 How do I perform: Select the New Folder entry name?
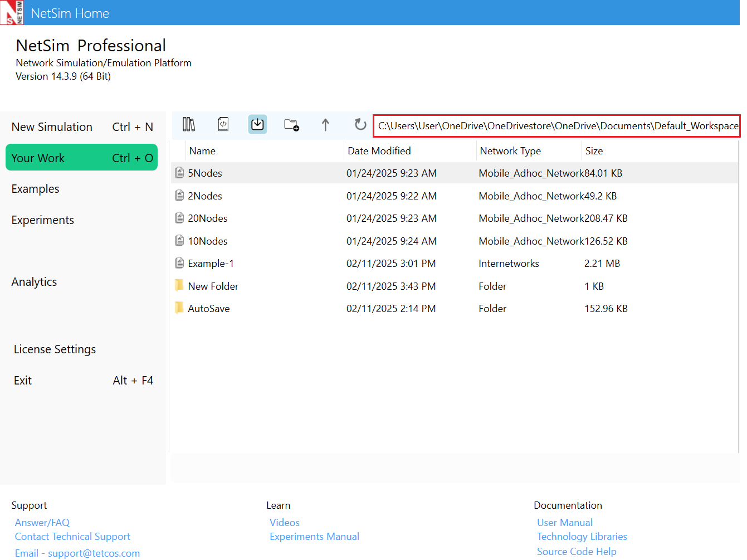tap(213, 286)
